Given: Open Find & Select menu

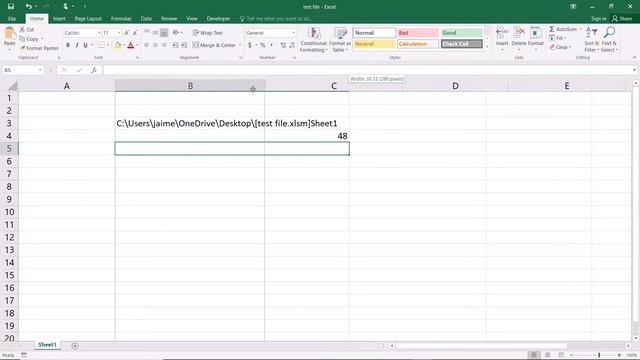Looking at the screenshot, I should point(609,40).
